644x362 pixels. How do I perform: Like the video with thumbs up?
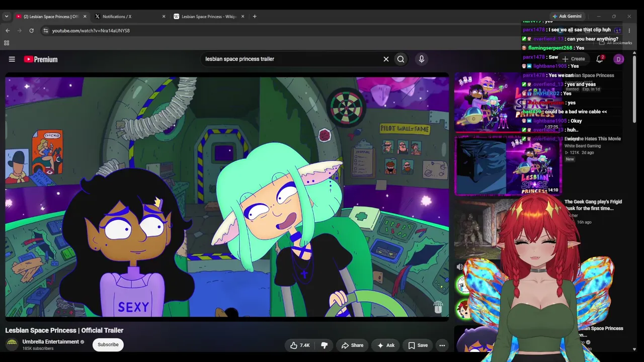pyautogui.click(x=300, y=345)
